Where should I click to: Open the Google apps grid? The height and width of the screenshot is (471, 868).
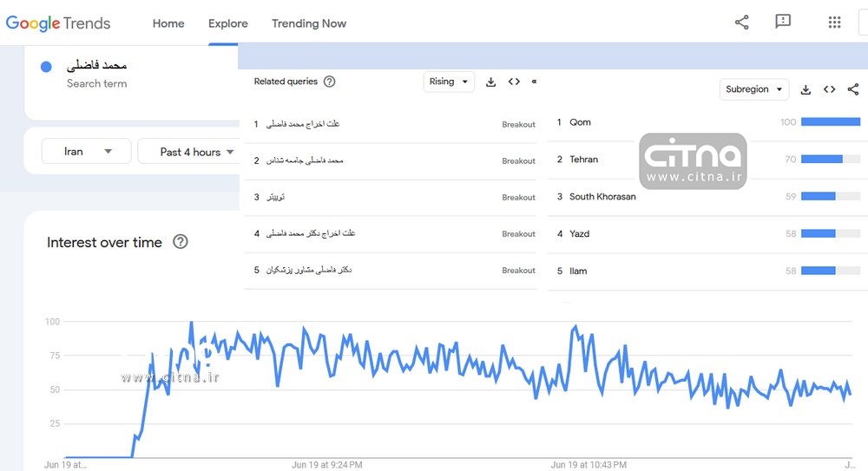(x=835, y=23)
